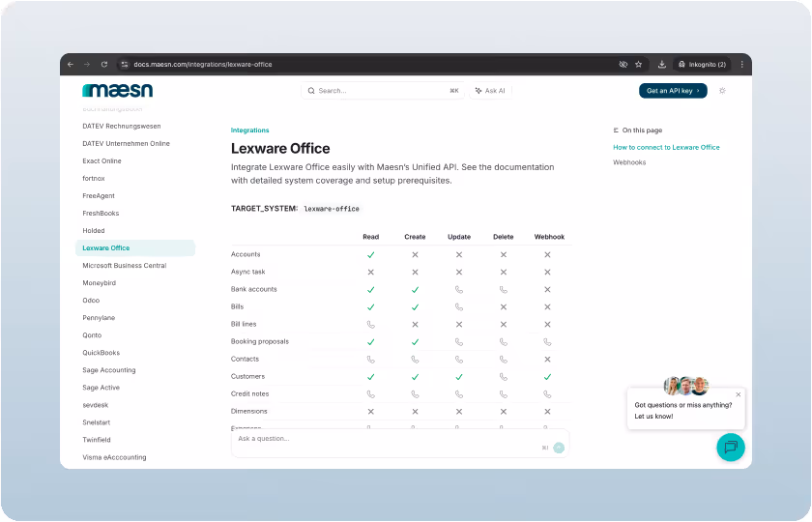Select fortnox sidebar item
812x522 pixels.
(x=94, y=178)
